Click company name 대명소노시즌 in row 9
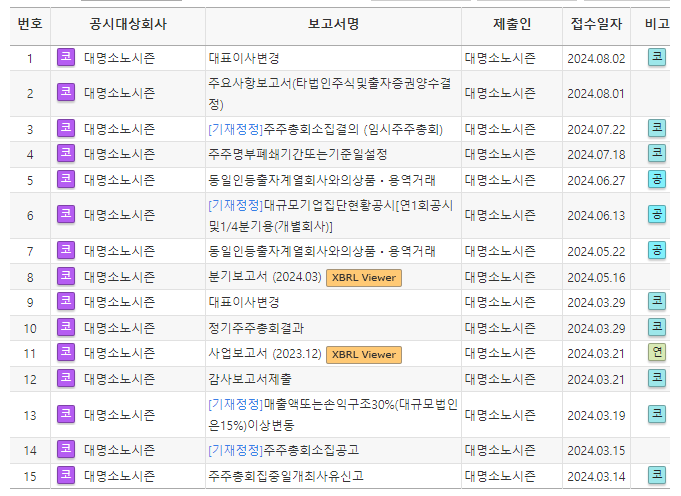This screenshot has width=681, height=496. [119, 302]
